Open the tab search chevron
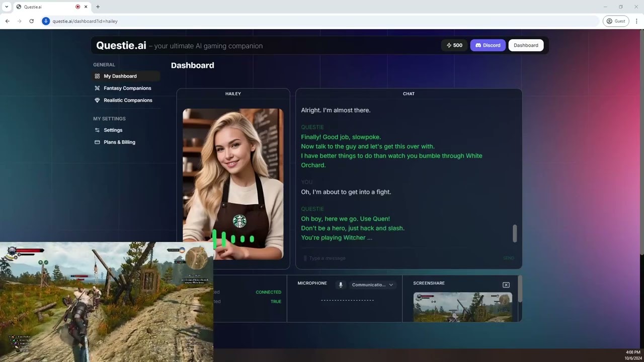Image resolution: width=644 pixels, height=362 pixels. [7, 7]
